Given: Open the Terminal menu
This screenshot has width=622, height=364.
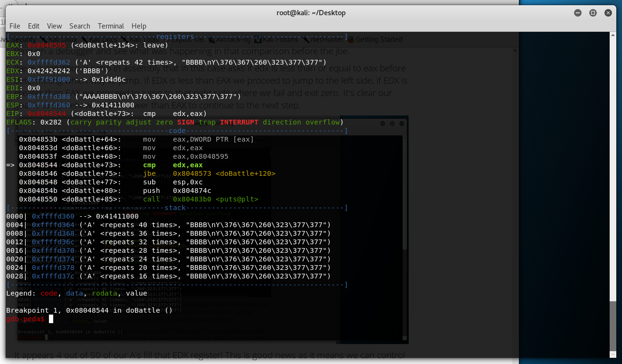Looking at the screenshot, I should click(x=111, y=26).
